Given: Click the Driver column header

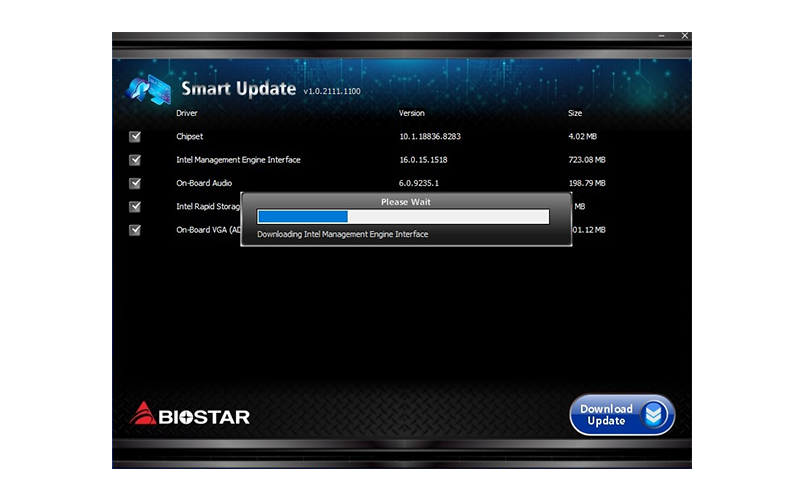Looking at the screenshot, I should click(187, 113).
